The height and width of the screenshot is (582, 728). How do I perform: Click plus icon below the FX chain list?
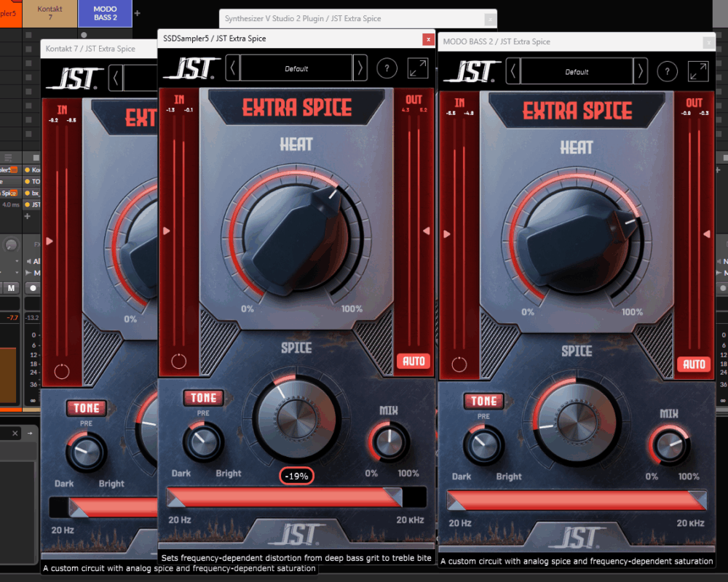(x=28, y=216)
